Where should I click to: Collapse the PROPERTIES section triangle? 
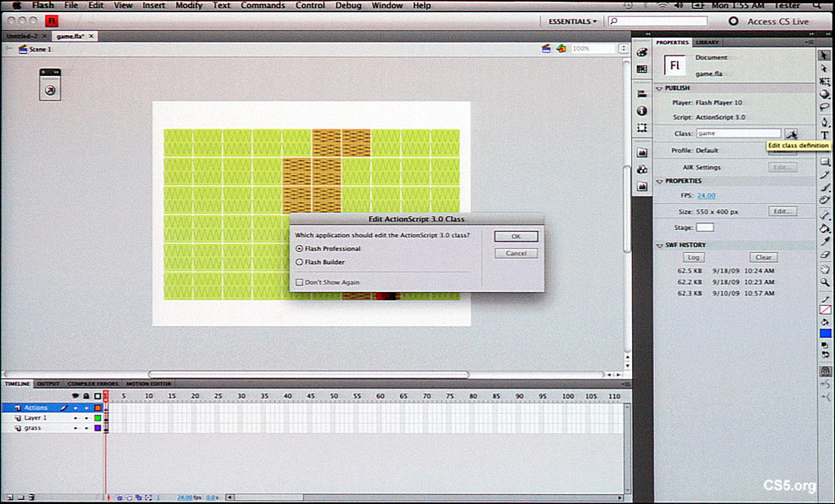click(659, 182)
